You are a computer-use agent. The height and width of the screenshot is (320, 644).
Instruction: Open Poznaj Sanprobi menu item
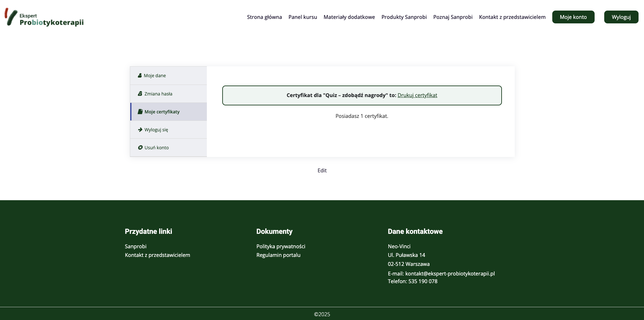(x=453, y=17)
